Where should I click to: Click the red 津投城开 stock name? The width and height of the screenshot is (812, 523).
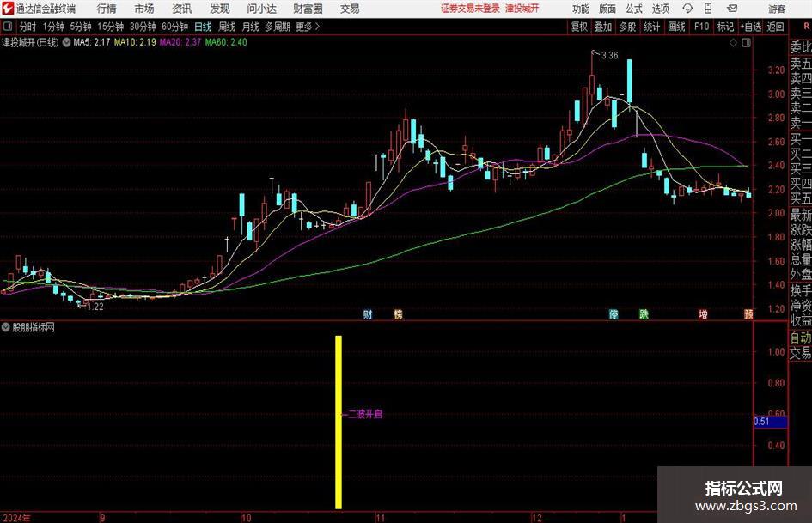522,9
